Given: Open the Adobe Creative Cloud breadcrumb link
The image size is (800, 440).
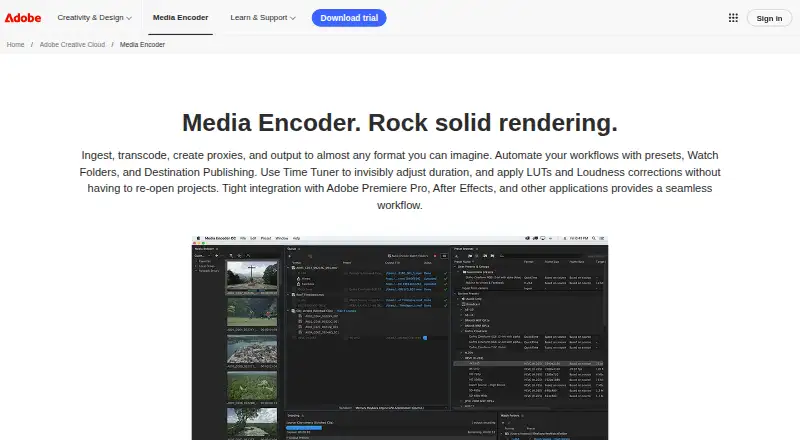Looking at the screenshot, I should 72,44.
